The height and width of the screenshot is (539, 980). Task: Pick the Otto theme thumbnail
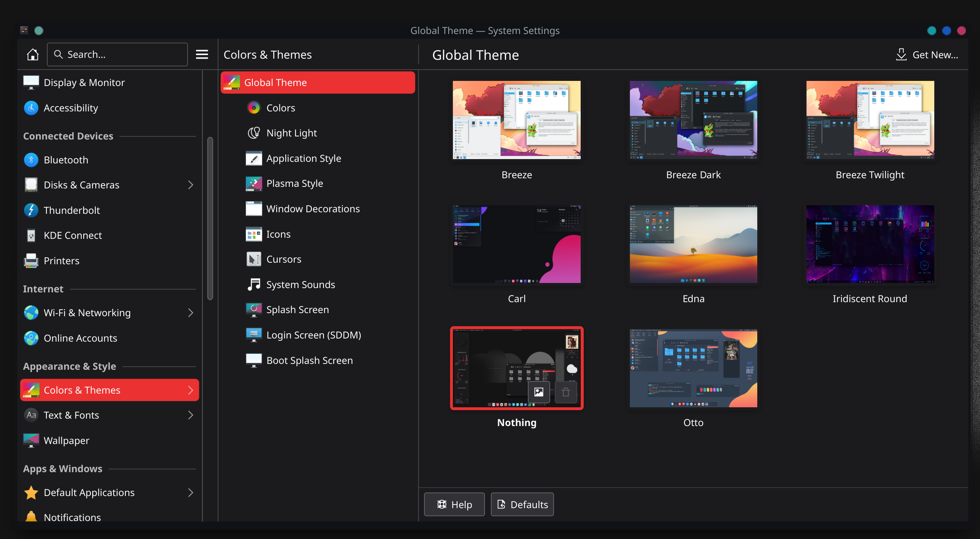click(x=693, y=368)
